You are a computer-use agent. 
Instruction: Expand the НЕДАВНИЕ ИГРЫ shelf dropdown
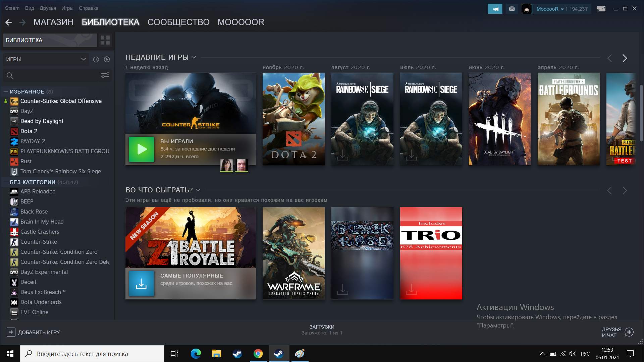194,58
